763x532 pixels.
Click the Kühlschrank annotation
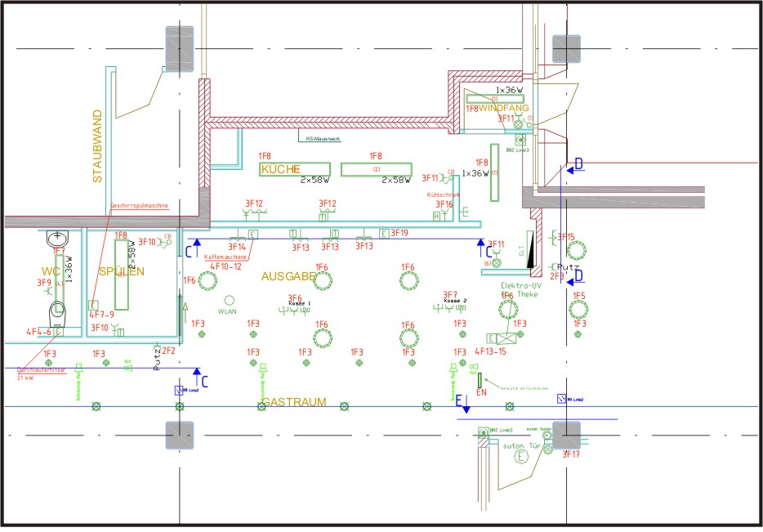(x=444, y=194)
